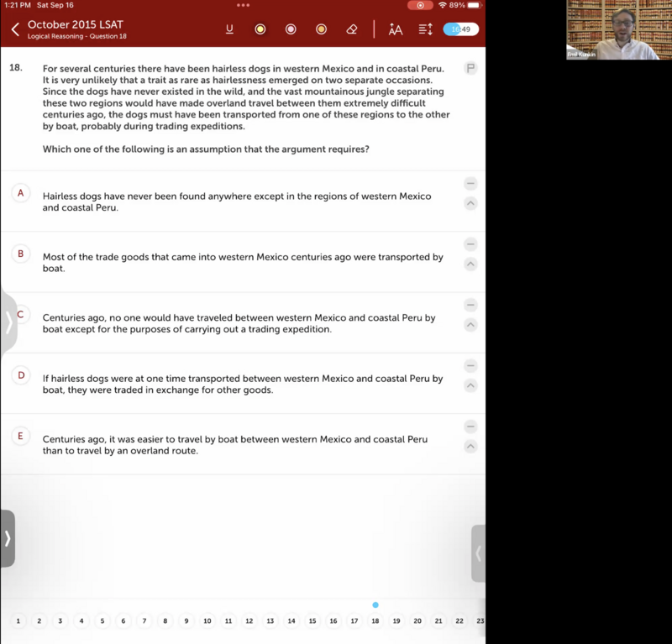Screen dimensions: 672x644
Task: Pick the eraser tool in toolbar
Action: point(352,29)
